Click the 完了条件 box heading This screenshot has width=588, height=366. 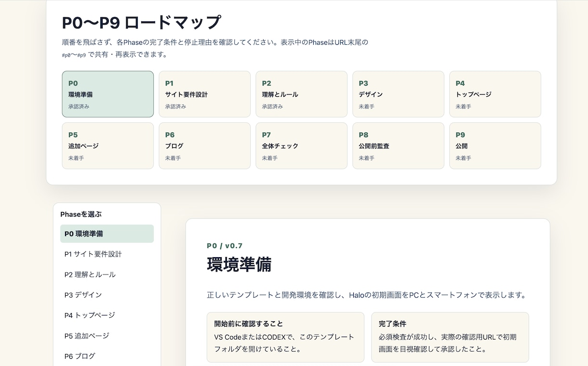[392, 324]
